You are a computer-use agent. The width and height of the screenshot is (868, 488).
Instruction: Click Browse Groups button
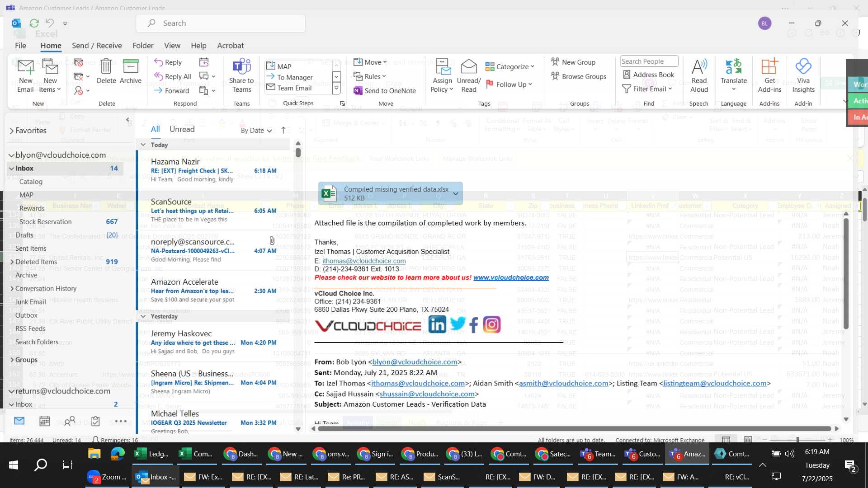pos(579,76)
